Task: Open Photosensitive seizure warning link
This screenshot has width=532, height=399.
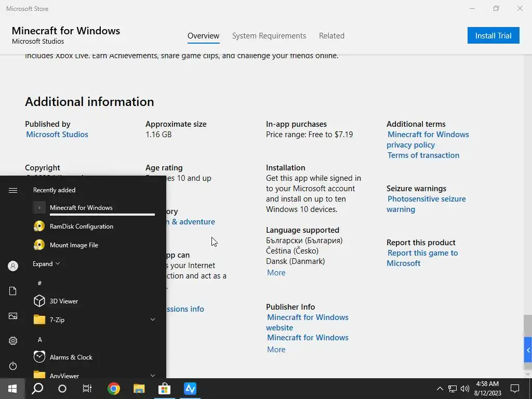Action: point(427,204)
